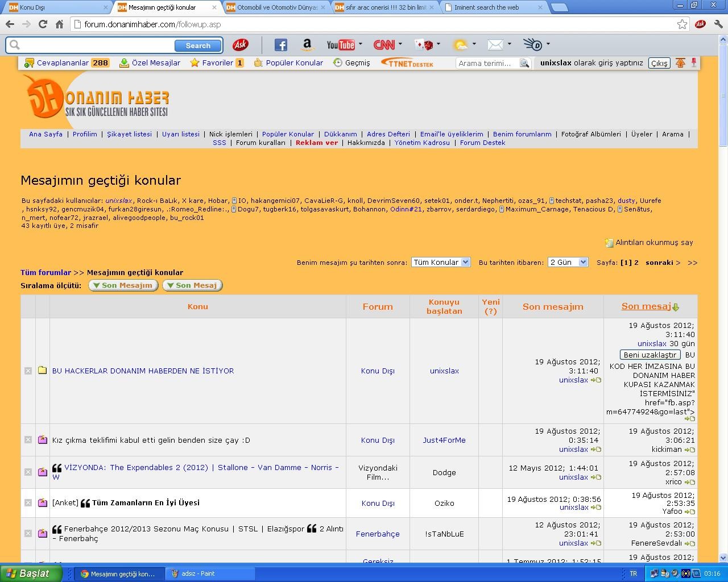728x582 pixels.
Task: Open the browser home page icon
Action: 59,24
